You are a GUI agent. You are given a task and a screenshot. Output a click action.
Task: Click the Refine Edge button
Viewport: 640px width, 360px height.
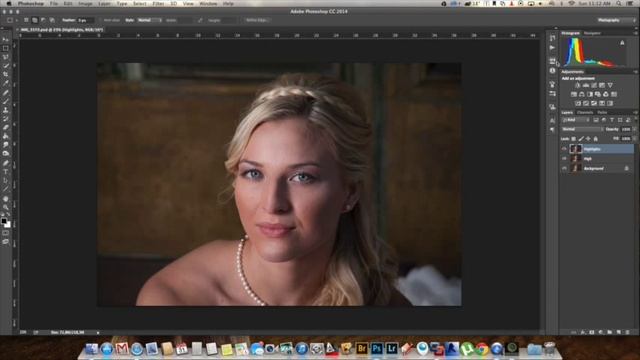[x=257, y=20]
